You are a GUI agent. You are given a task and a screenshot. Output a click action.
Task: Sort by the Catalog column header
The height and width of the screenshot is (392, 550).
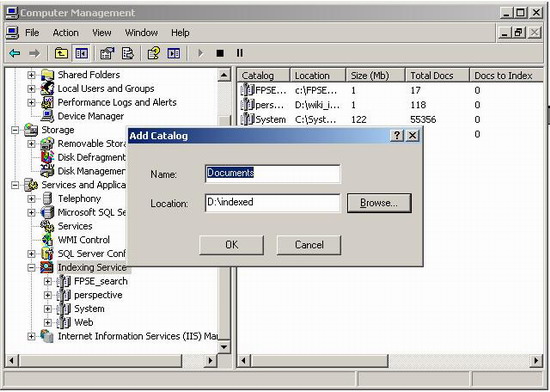click(264, 76)
